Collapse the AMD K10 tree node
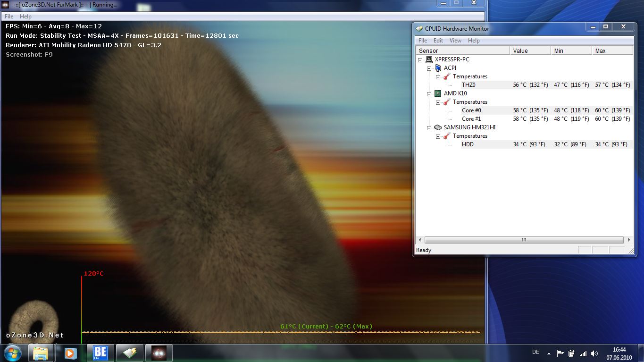The height and width of the screenshot is (362, 644). (429, 93)
